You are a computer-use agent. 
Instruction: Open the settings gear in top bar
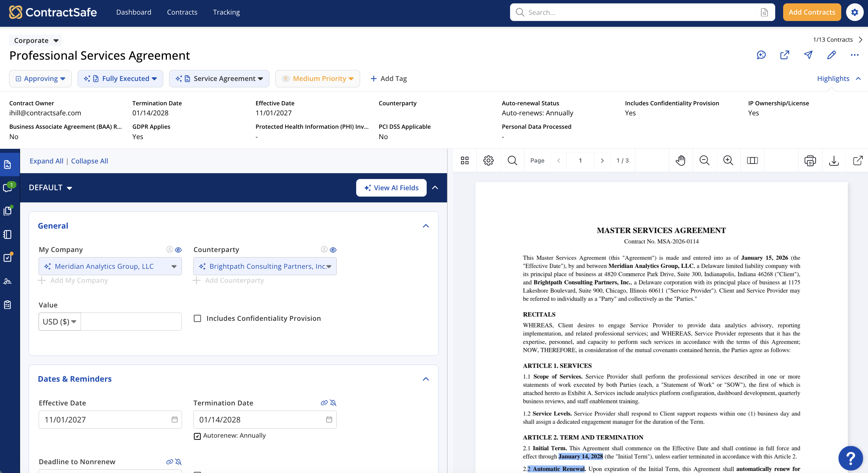855,12
